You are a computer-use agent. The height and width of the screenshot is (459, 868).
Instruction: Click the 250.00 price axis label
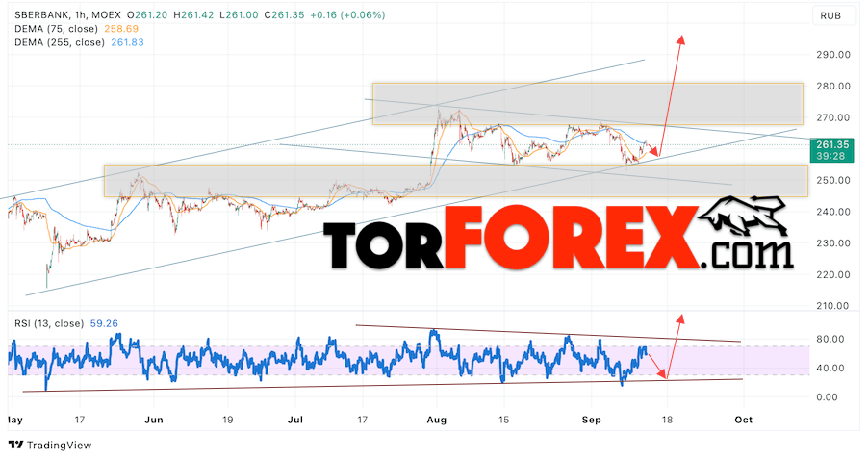coord(833,180)
